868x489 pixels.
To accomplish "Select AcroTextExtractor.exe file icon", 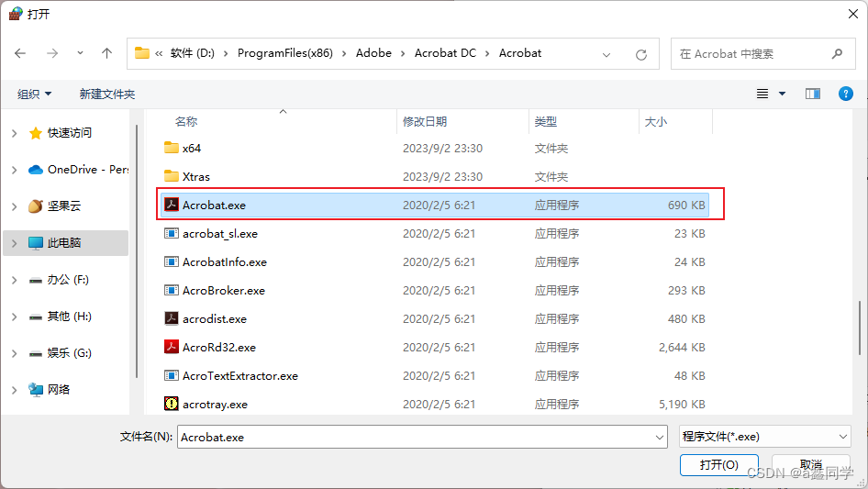I will 171,375.
